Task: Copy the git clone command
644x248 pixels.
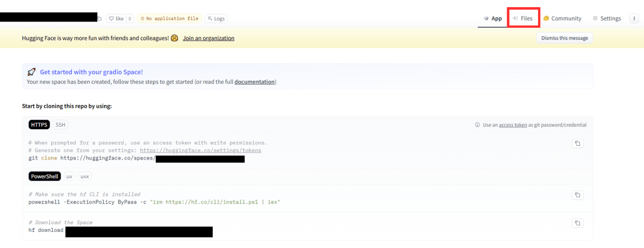Action: coord(577,144)
